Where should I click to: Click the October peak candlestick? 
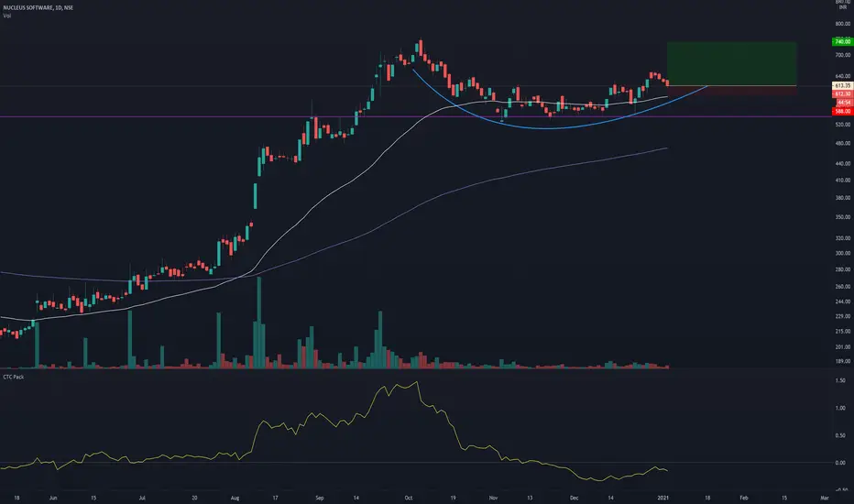421,48
